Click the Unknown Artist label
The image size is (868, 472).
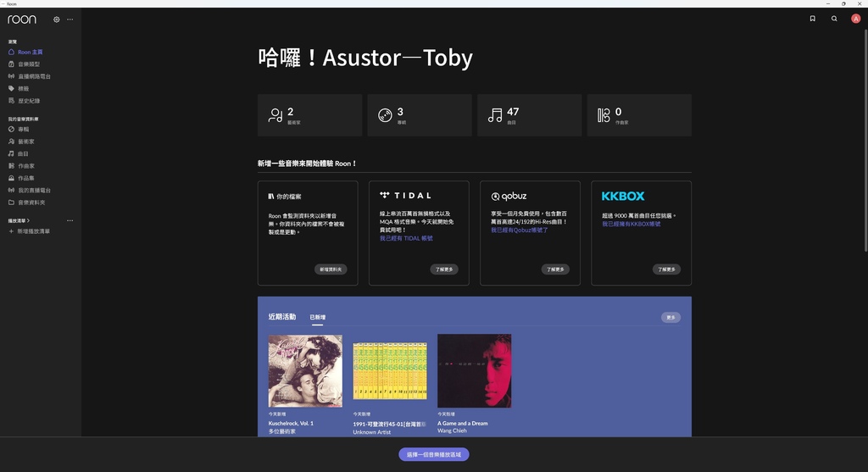pos(372,432)
